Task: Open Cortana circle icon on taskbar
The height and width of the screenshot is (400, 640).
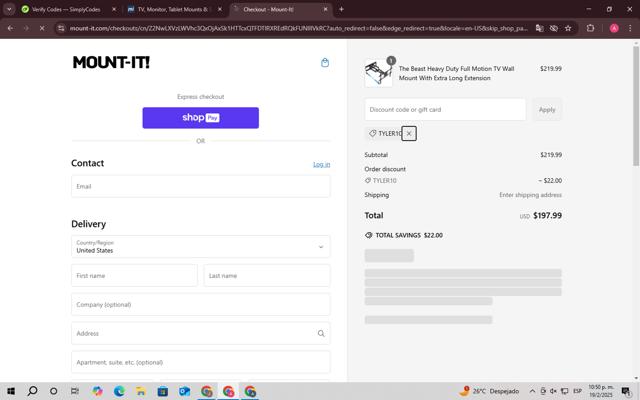Action: click(53, 391)
